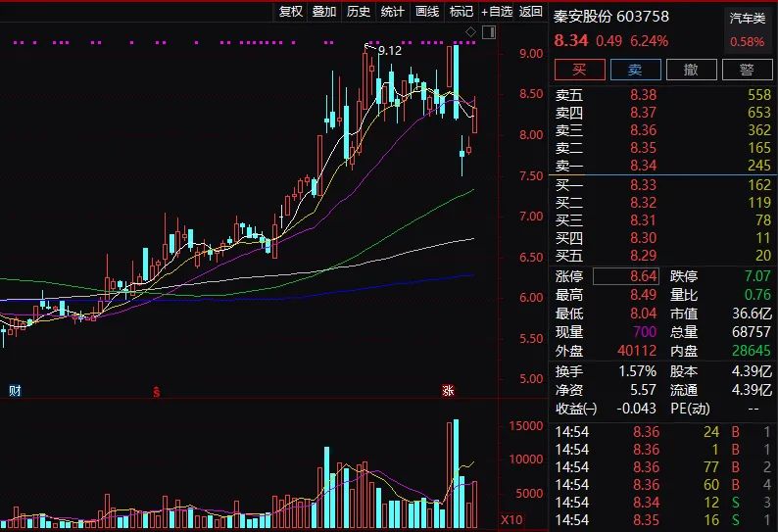Select the 买二 price 8.32

pyautogui.click(x=643, y=203)
